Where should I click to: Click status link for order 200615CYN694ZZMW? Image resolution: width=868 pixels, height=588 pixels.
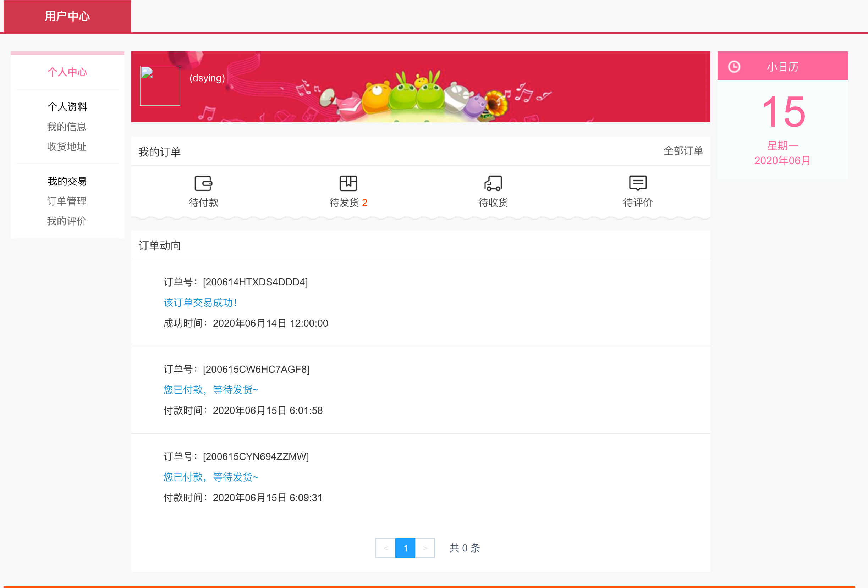(x=211, y=477)
